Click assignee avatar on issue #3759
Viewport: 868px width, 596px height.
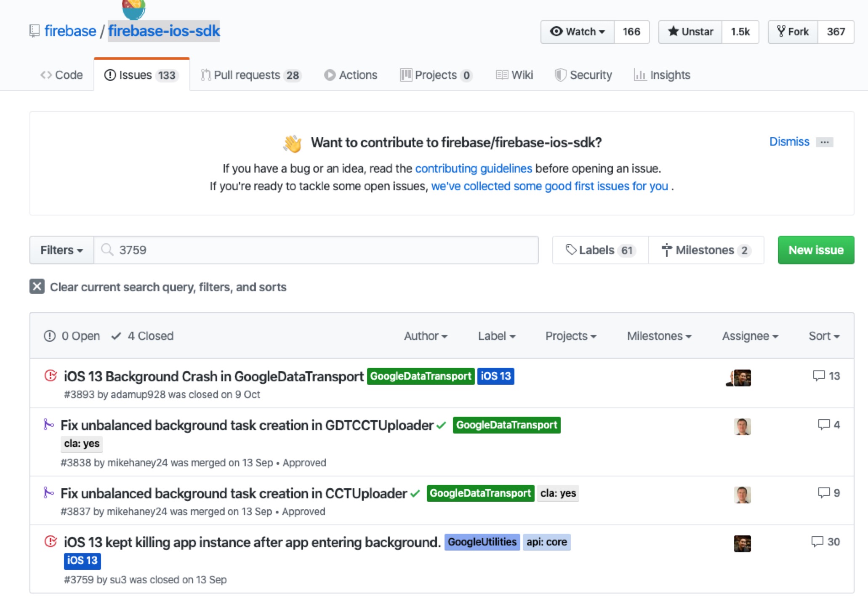coord(743,543)
